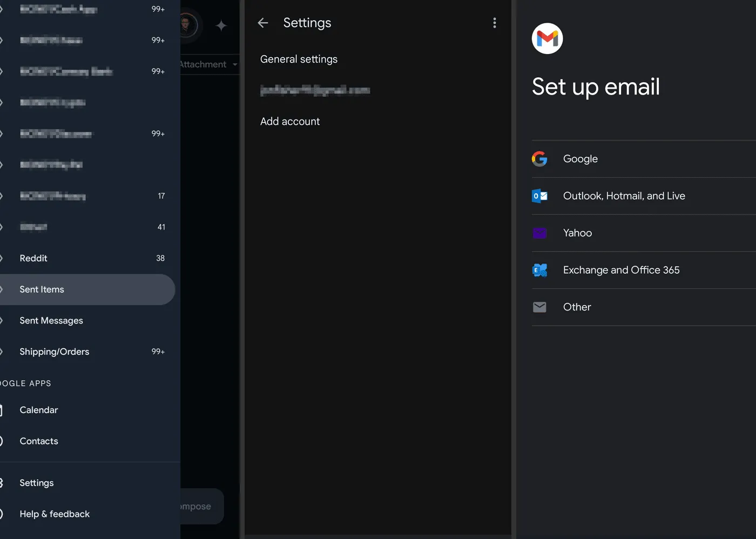
Task: Expand the Reddit label chevron
Action: [x=2, y=258]
